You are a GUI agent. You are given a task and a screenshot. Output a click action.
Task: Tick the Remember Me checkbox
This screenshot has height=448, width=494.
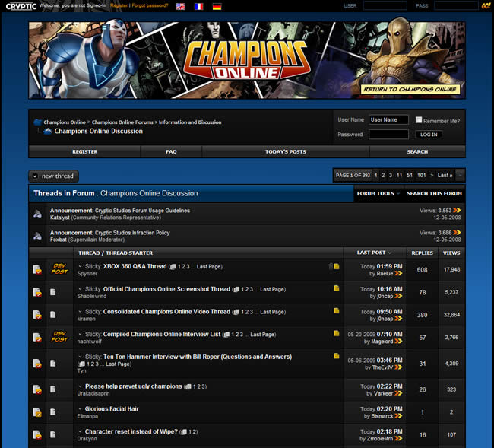[419, 120]
